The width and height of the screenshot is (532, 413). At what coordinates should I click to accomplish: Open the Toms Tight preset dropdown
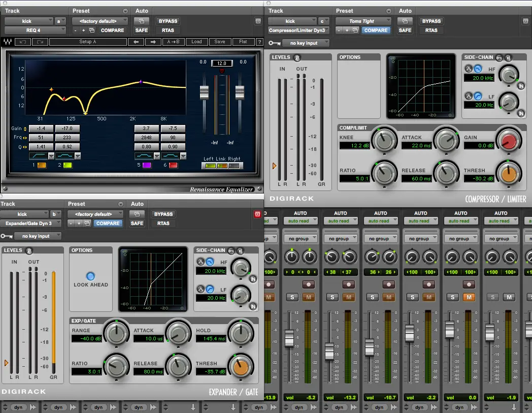(x=363, y=21)
